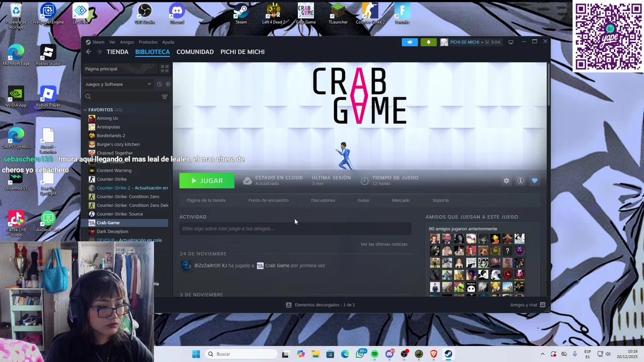Viewport: 644px width, 362px height.
Task: Open Windows Start button
Action: point(196,354)
